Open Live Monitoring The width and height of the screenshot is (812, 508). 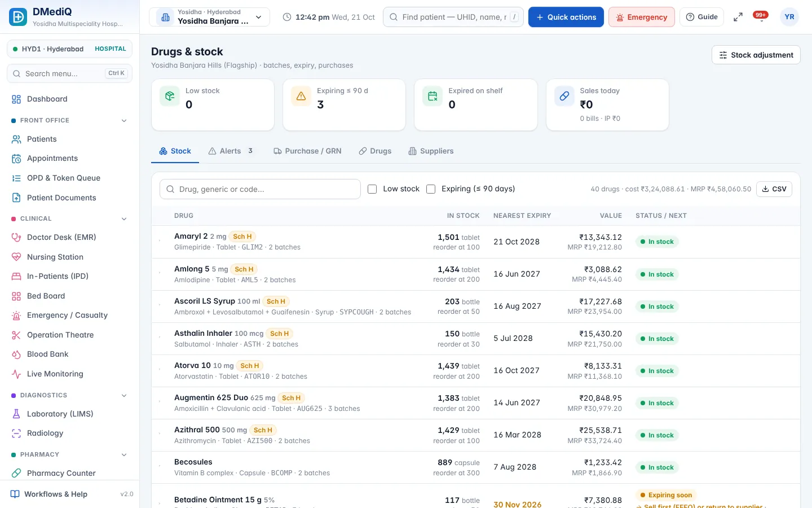[69, 374]
